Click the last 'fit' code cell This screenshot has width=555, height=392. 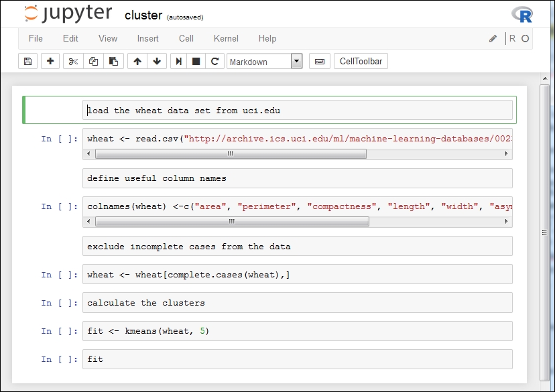pos(298,359)
